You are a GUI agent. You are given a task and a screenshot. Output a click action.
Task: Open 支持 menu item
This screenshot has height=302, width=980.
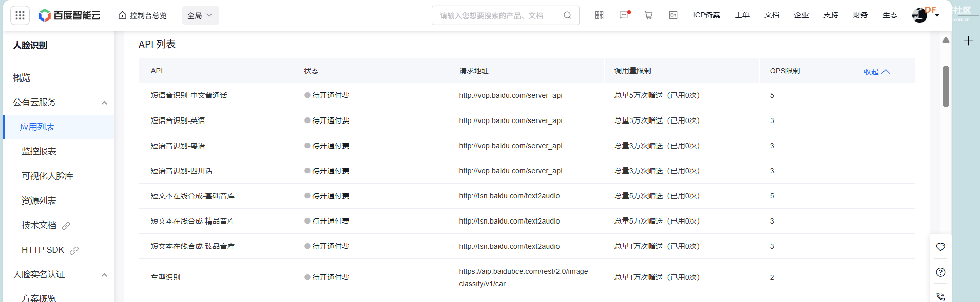pyautogui.click(x=831, y=15)
